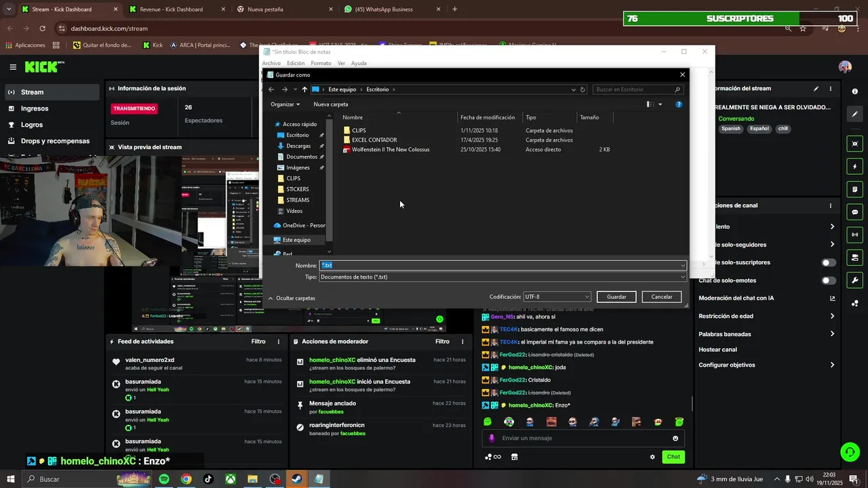The width and height of the screenshot is (868, 488).
Task: Expand Configurar objetivos option
Action: click(766, 365)
